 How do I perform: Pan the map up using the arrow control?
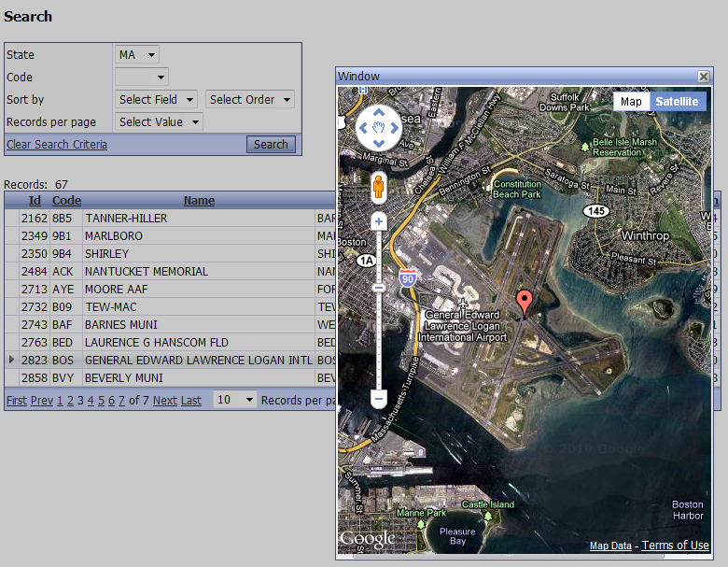point(379,112)
